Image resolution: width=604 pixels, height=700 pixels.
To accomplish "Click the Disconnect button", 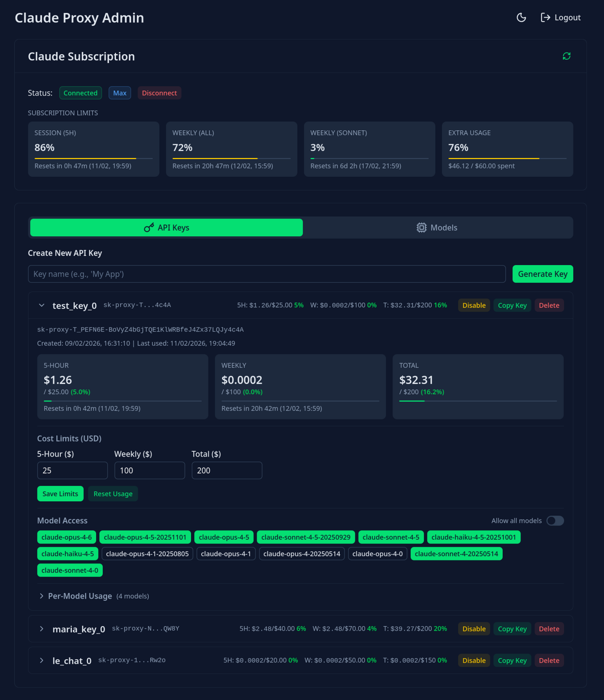I will point(159,93).
